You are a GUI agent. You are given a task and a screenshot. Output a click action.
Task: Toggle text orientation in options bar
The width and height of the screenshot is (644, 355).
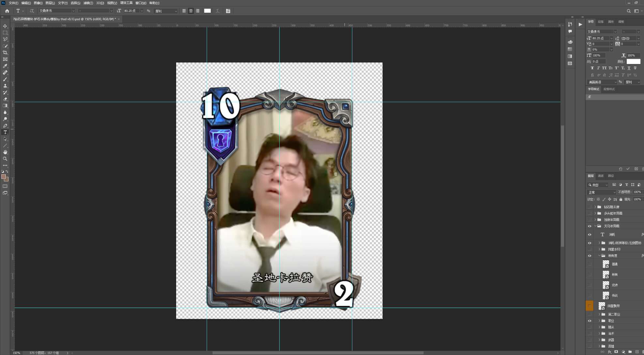tap(32, 11)
